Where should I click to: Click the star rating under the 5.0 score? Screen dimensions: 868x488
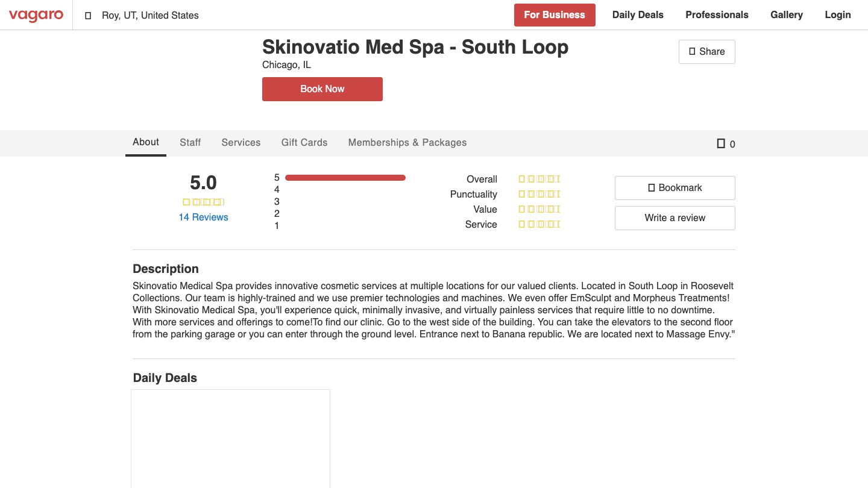pos(203,202)
